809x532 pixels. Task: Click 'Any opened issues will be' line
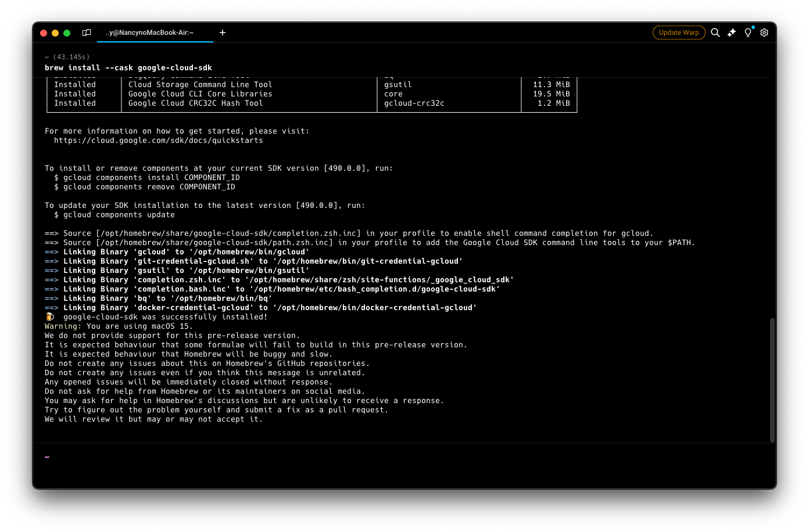pos(189,382)
